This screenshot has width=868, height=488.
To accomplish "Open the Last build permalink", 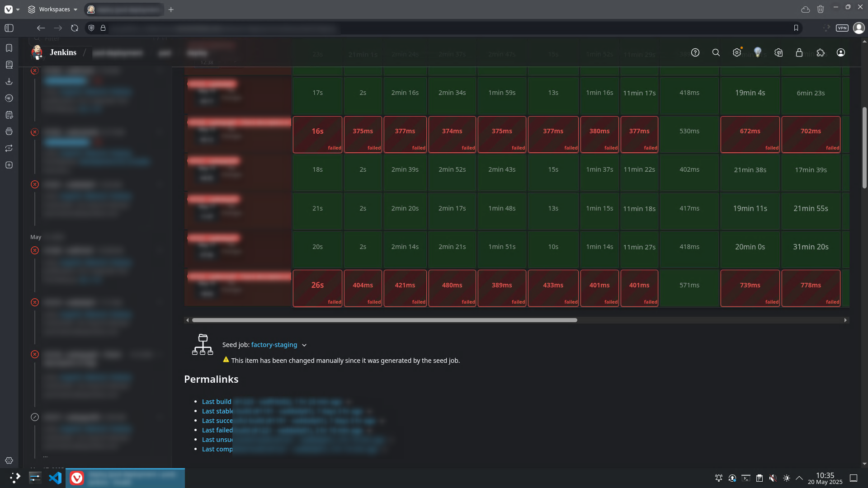I will (217, 402).
